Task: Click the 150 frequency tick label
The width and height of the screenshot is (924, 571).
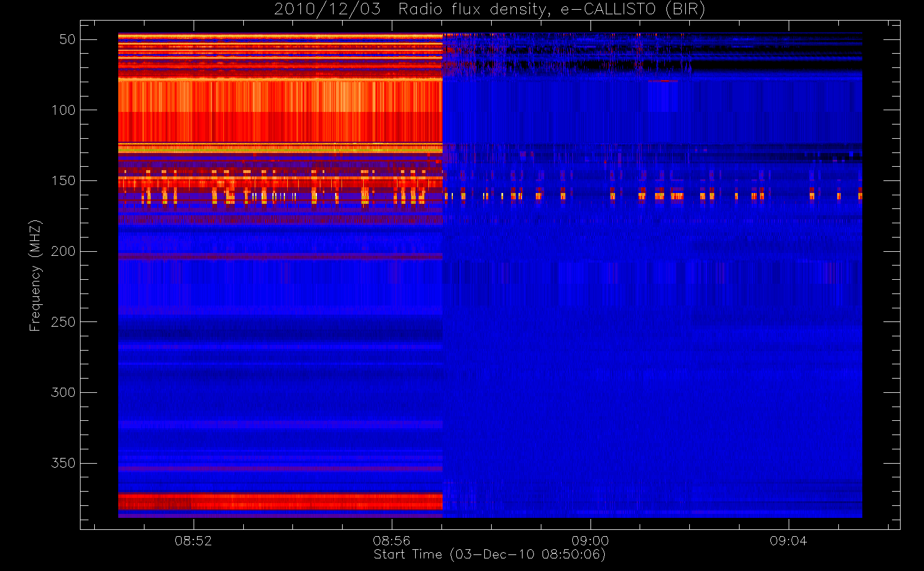Action: 63,180
